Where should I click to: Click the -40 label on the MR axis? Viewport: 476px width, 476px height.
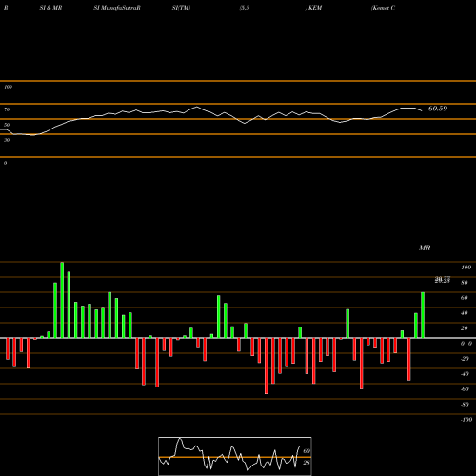[465, 374]
